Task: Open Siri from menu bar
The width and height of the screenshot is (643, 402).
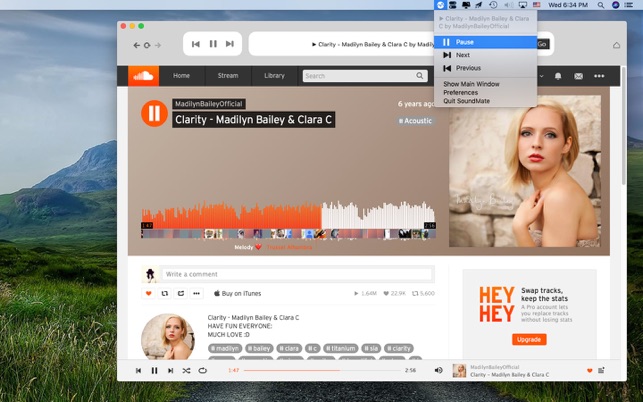Action: (x=615, y=5)
